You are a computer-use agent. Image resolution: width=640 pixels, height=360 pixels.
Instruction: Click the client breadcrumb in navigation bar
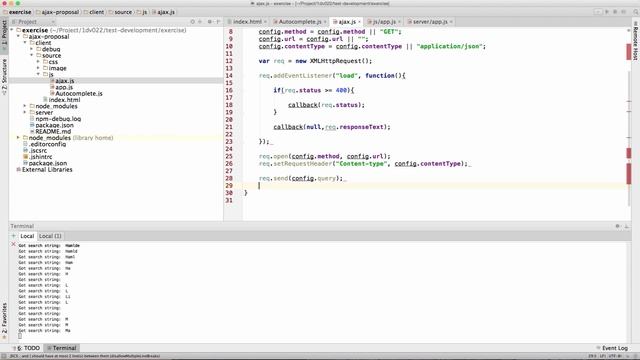[93, 12]
